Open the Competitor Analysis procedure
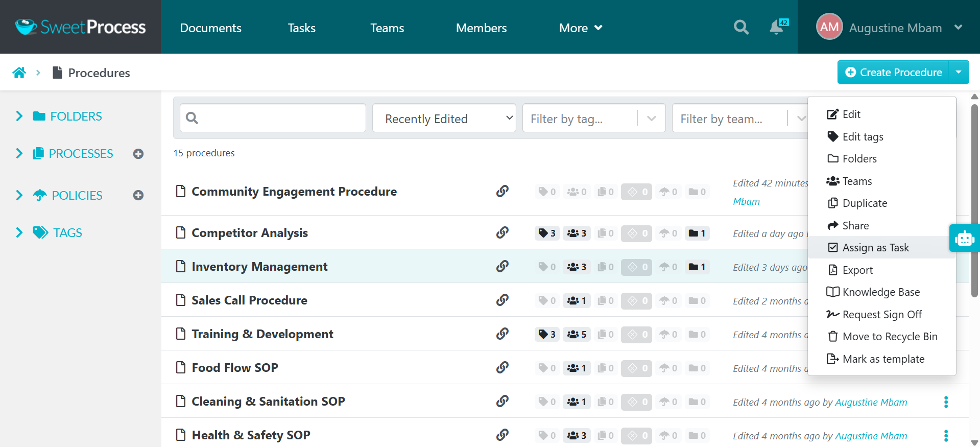Image resolution: width=980 pixels, height=447 pixels. coord(250,232)
